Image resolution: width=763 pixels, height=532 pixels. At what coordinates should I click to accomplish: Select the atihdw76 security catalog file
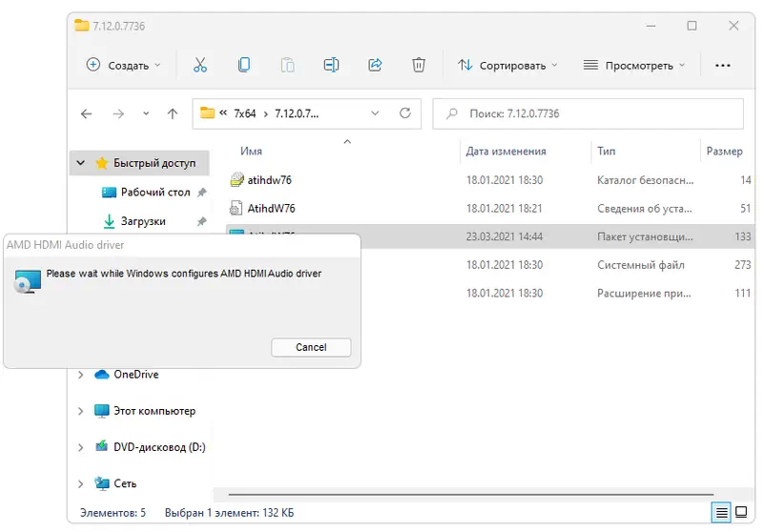click(x=270, y=179)
